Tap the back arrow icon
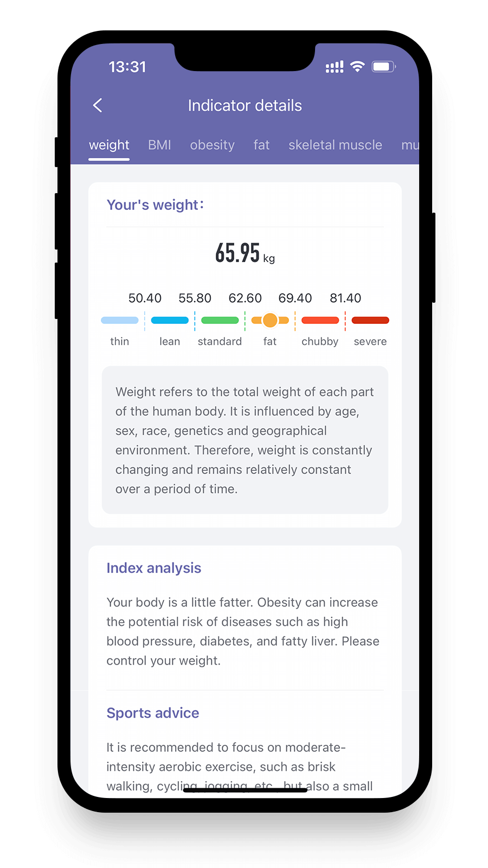The width and height of the screenshot is (488, 868). tap(98, 105)
